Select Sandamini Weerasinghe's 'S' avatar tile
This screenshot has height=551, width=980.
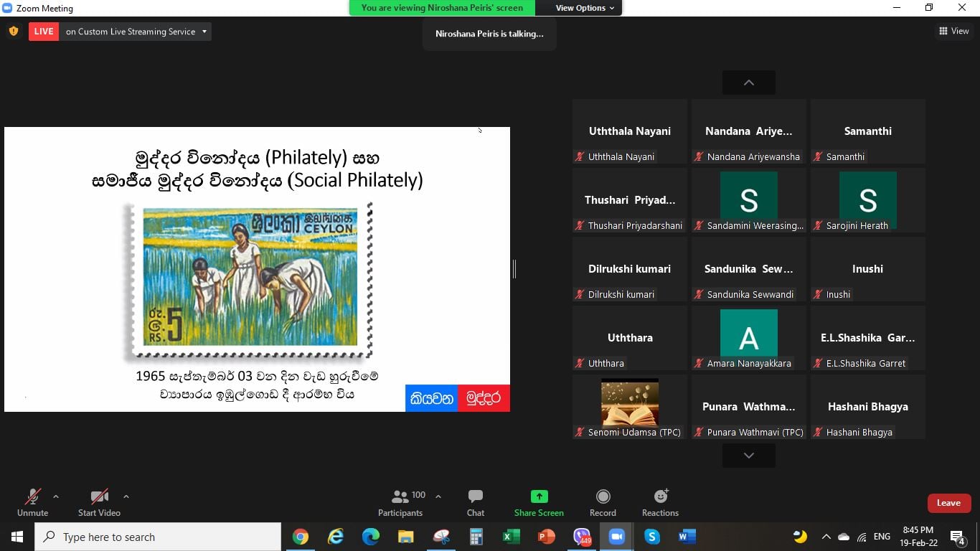pyautogui.click(x=749, y=200)
